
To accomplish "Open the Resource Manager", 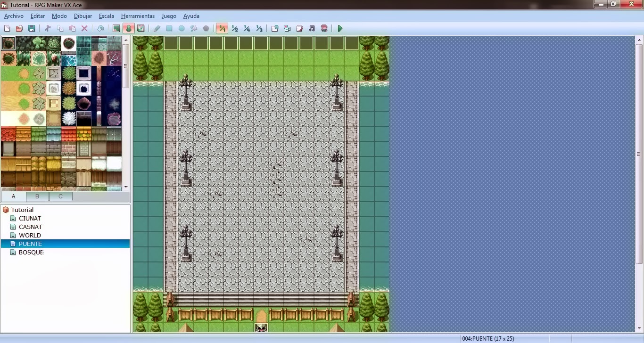I will pyautogui.click(x=287, y=28).
